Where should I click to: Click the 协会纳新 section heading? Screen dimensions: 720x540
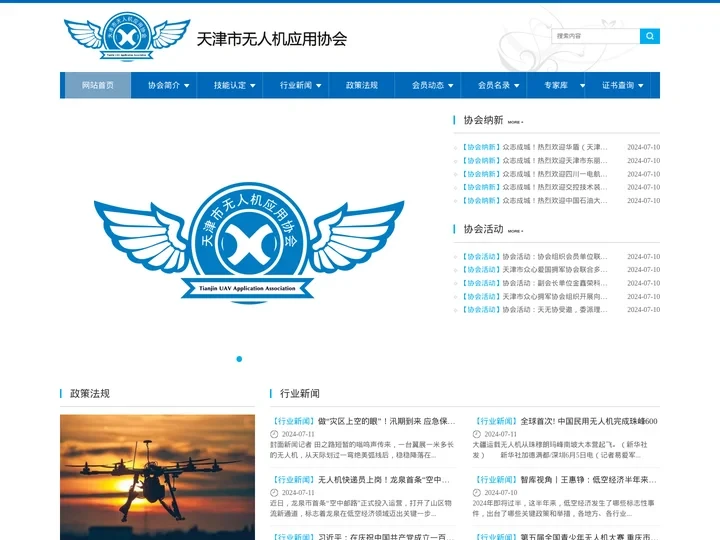click(x=483, y=120)
